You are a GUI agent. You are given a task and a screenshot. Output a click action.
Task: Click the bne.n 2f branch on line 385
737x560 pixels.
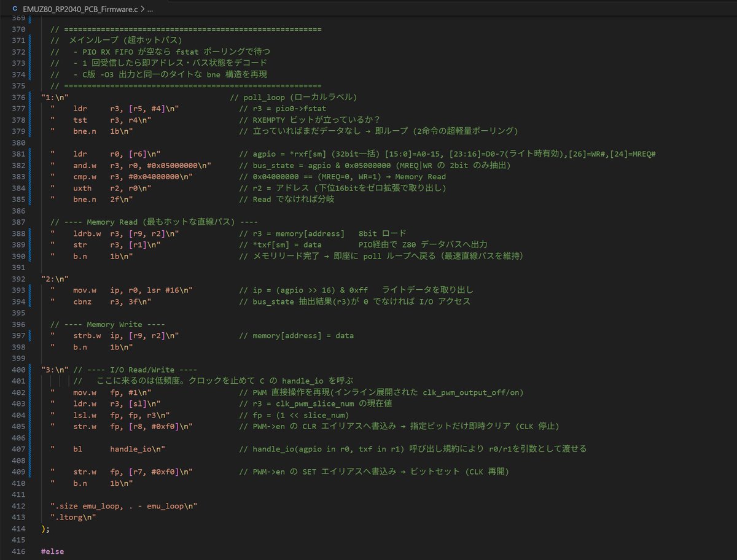pyautogui.click(x=96, y=200)
